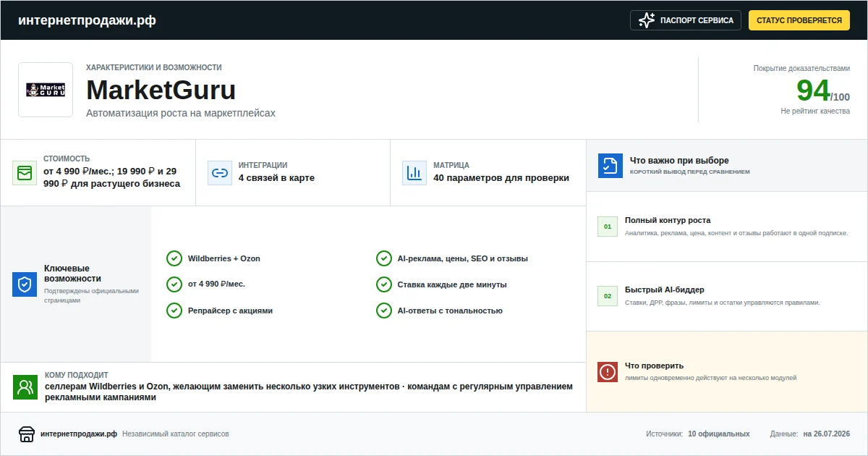
Task: Click the pricing text от 4 990 ₽/мес.; 19 990 ₽
Action: click(110, 177)
